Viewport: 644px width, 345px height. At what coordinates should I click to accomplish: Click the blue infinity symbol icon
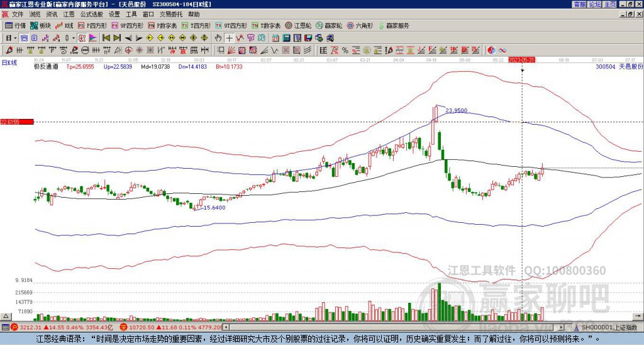pos(502,50)
